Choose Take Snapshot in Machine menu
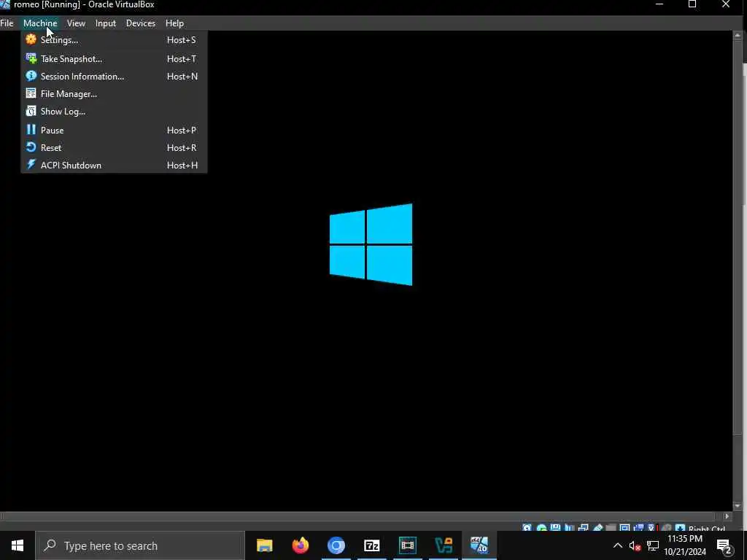The width and height of the screenshot is (747, 560). [x=113, y=59]
